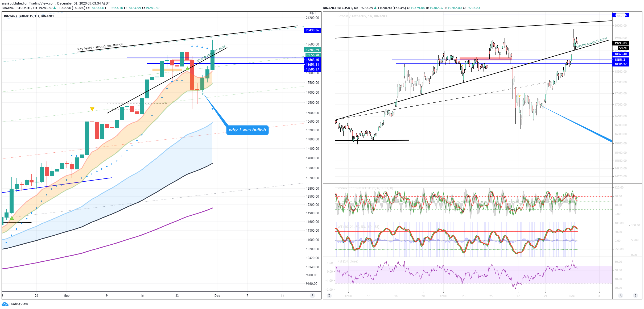Click the green up-triangle marker near the November 23 candles

[x=187, y=68]
